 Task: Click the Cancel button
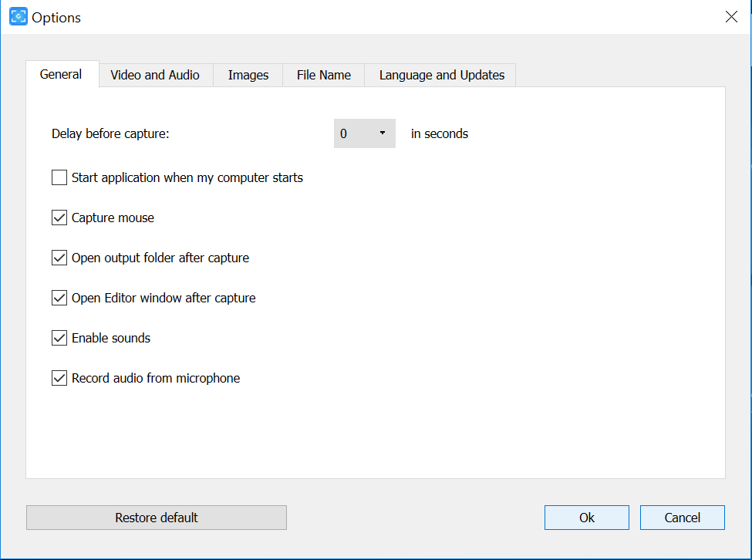(x=682, y=518)
